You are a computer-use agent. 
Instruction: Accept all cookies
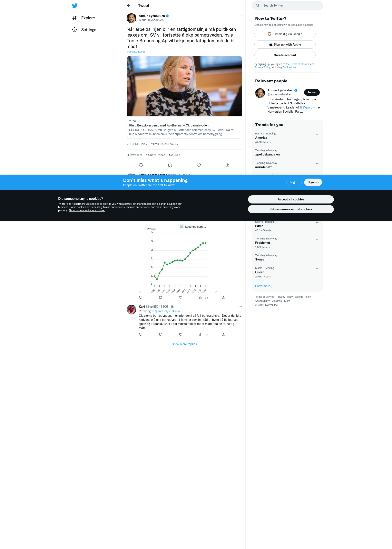(291, 199)
